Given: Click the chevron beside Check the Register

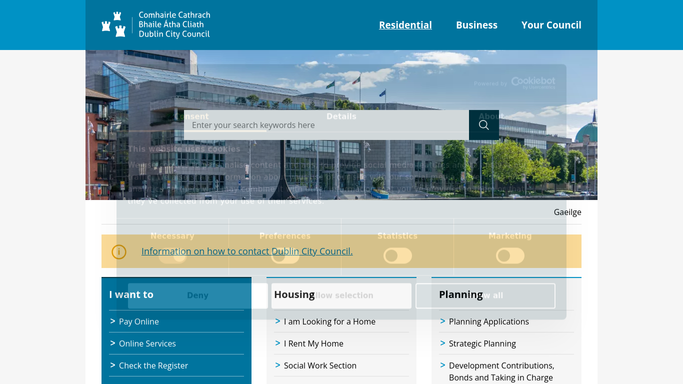Looking at the screenshot, I should pyautogui.click(x=112, y=365).
